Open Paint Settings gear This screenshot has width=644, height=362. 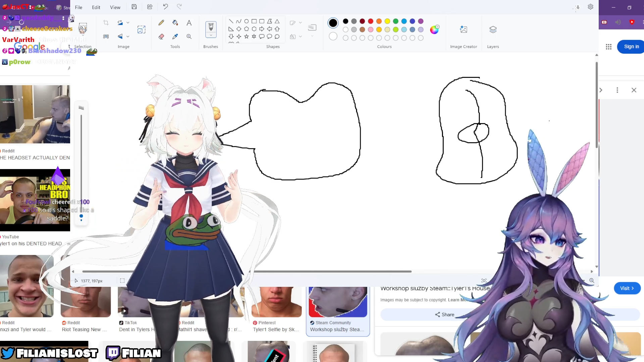click(x=591, y=7)
